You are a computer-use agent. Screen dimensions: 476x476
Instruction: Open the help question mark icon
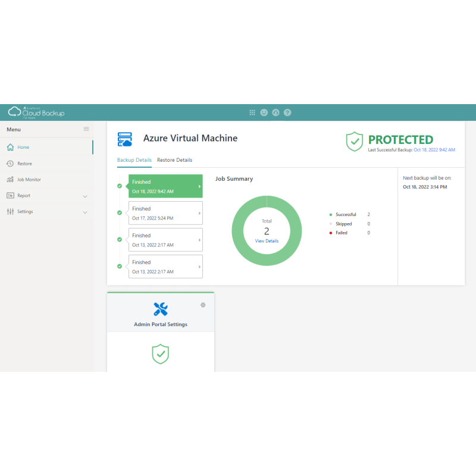[287, 112]
